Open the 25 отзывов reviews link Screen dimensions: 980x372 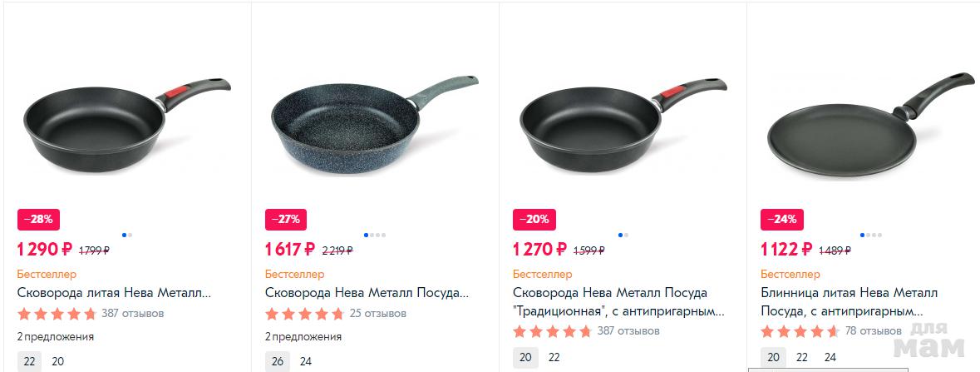coord(378,314)
